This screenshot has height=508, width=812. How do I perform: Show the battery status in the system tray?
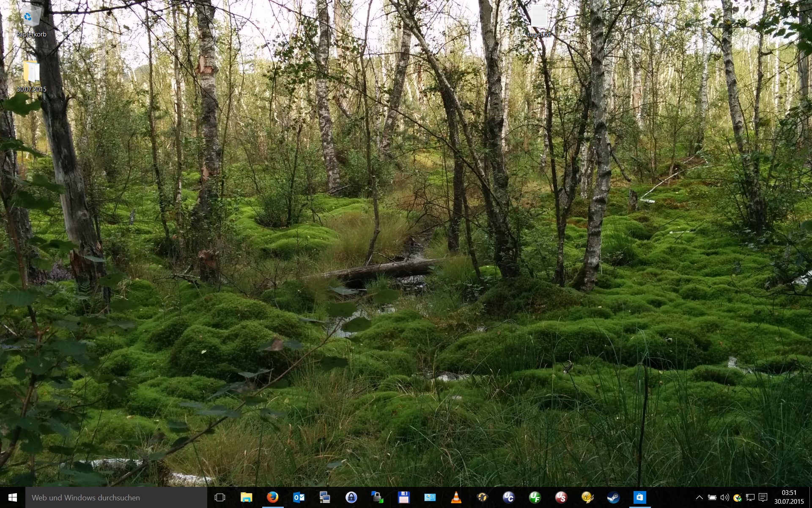(x=712, y=497)
